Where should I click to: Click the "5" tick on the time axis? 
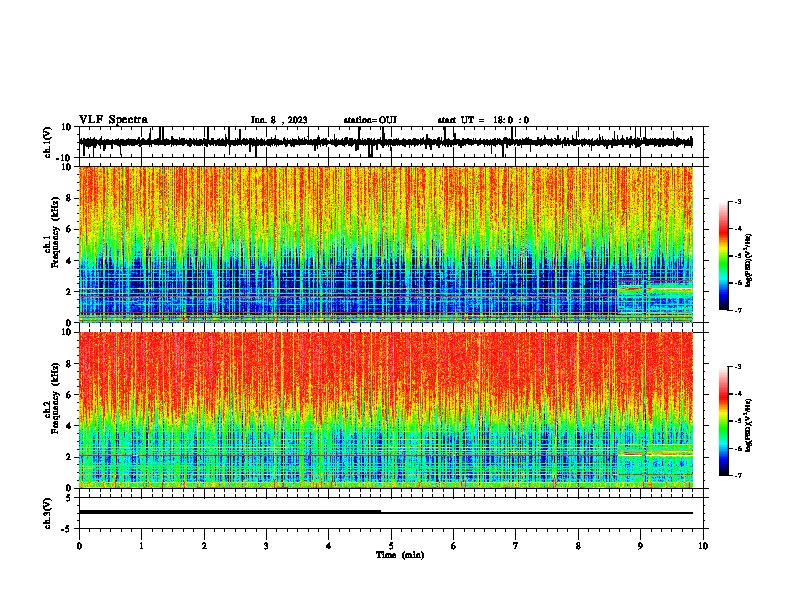391,546
